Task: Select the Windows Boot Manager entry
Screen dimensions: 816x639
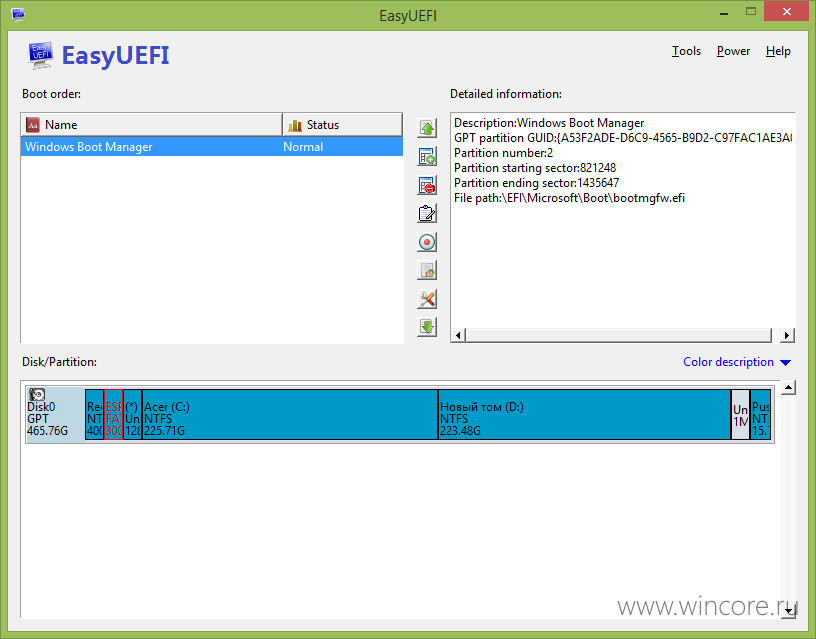Action: click(x=212, y=147)
